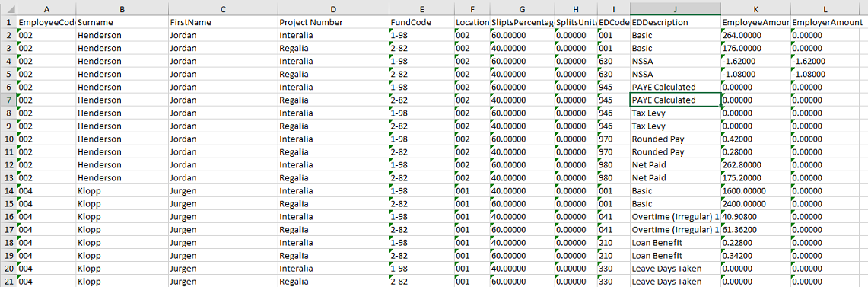This screenshot has height=287, width=868.
Task: Select cell with 176.00000 amount
Action: point(755,48)
